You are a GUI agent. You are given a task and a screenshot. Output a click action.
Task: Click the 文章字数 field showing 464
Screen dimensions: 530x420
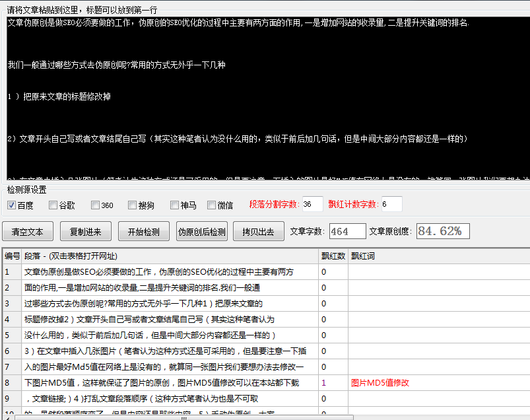pos(347,232)
